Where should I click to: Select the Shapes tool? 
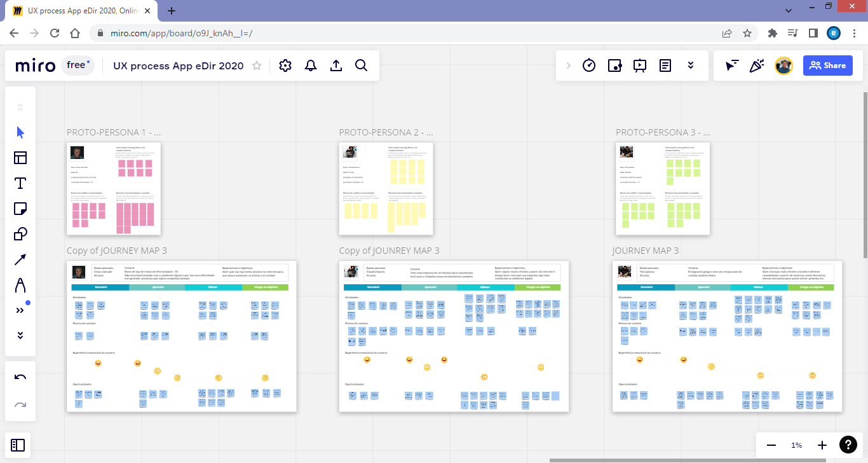click(x=20, y=234)
